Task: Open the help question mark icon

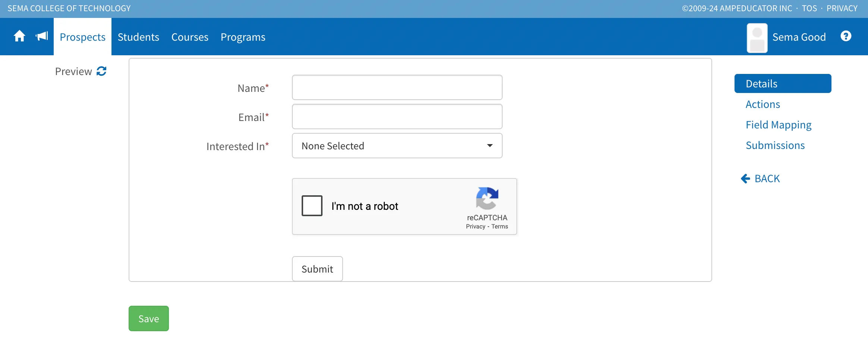Action: coord(846,36)
